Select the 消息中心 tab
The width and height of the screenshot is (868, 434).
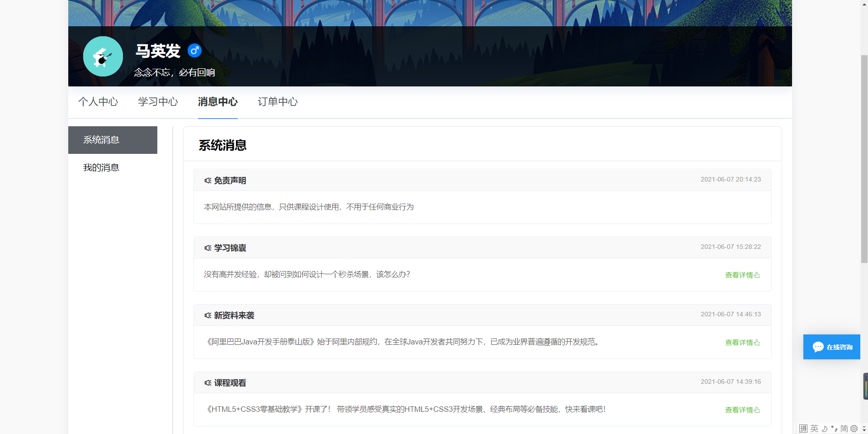218,102
